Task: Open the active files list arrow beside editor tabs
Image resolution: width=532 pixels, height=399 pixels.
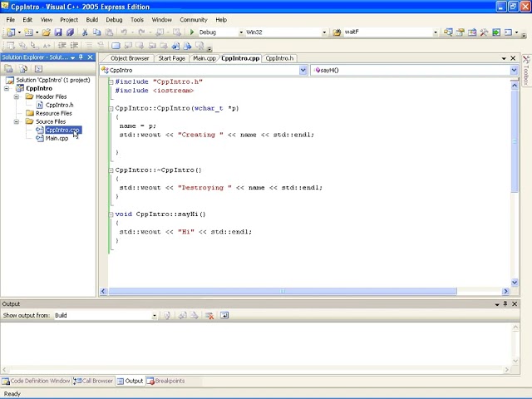Action: click(504, 58)
